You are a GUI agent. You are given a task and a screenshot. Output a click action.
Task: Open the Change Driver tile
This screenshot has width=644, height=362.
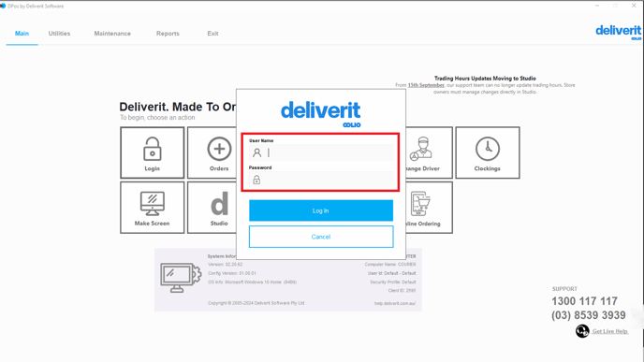click(429, 152)
